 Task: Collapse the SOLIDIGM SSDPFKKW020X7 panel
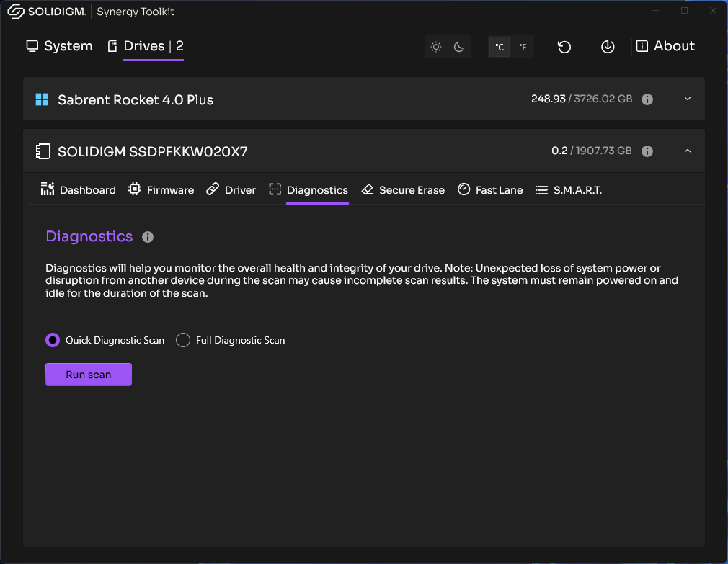tap(688, 151)
